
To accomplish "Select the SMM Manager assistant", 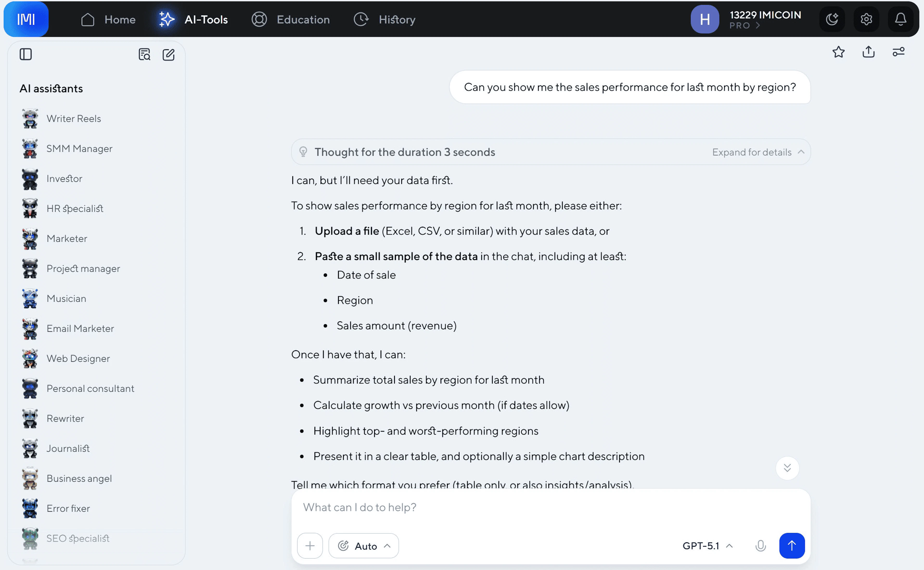I will point(79,149).
